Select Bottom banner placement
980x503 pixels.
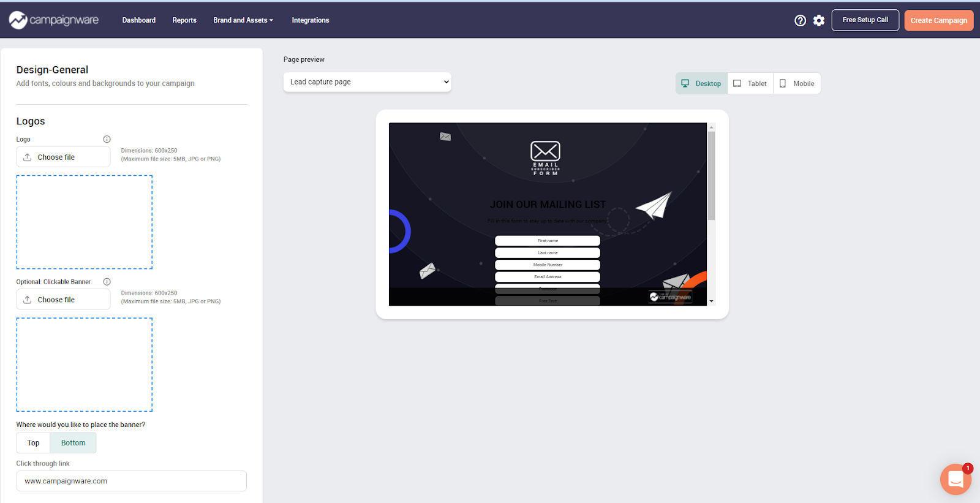pyautogui.click(x=73, y=443)
